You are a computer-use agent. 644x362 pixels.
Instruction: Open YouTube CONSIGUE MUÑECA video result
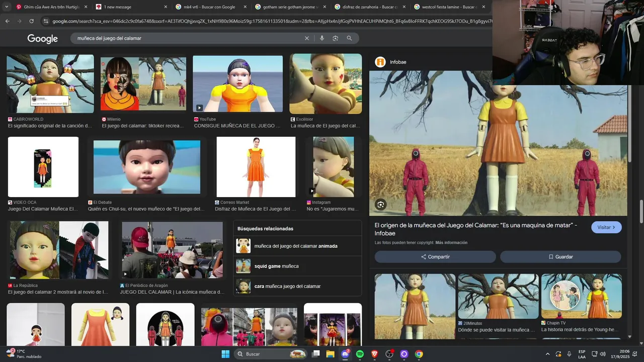(237, 84)
